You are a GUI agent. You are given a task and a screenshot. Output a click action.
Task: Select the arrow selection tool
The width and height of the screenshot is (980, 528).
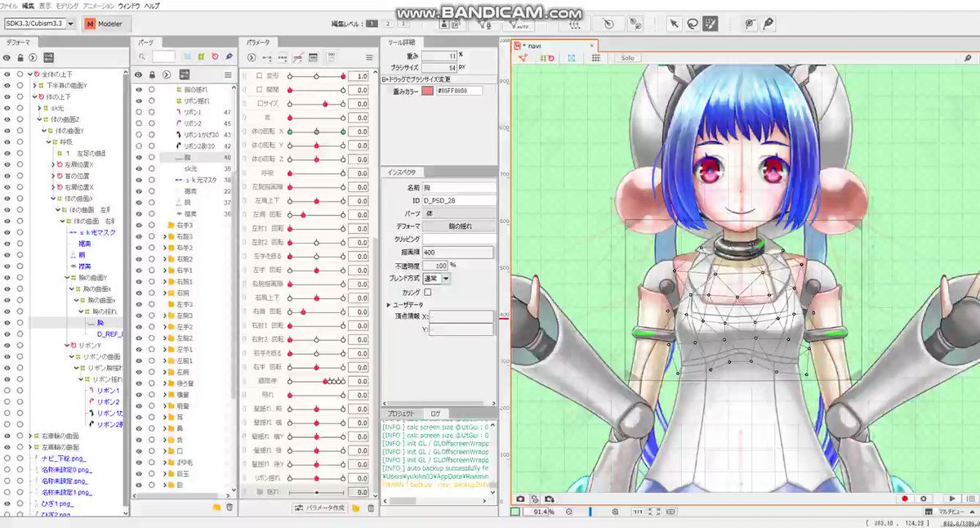674,24
